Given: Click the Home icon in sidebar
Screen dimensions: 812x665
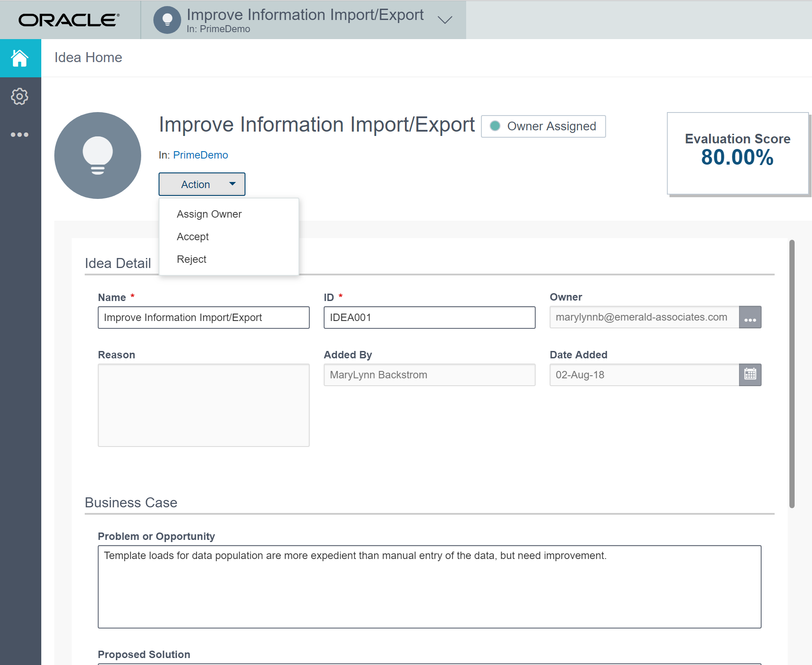Looking at the screenshot, I should (20, 58).
